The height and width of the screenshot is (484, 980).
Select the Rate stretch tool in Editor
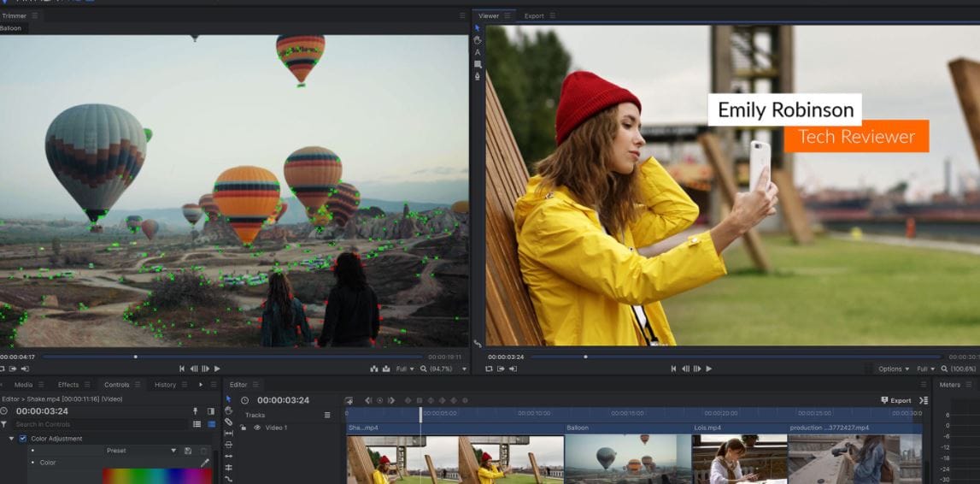(x=228, y=478)
